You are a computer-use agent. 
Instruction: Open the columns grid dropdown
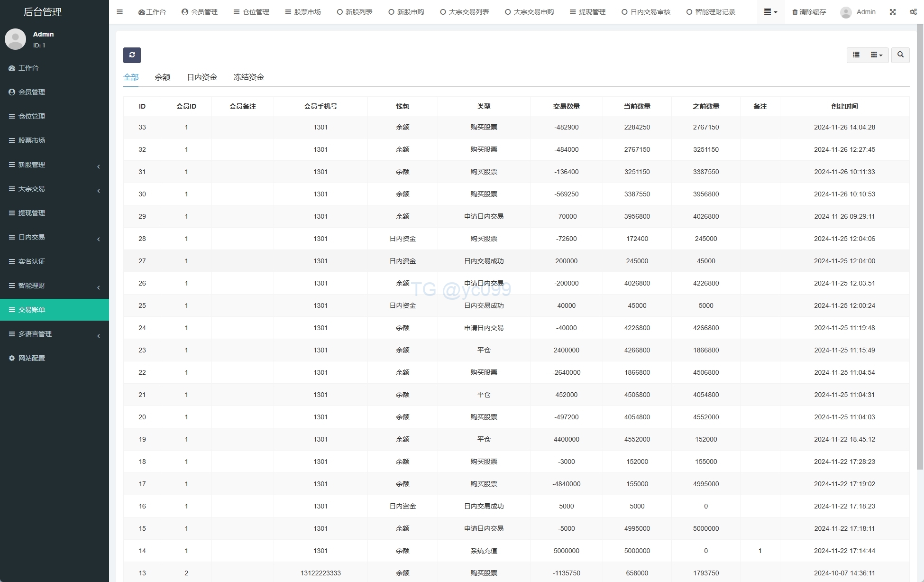(876, 55)
